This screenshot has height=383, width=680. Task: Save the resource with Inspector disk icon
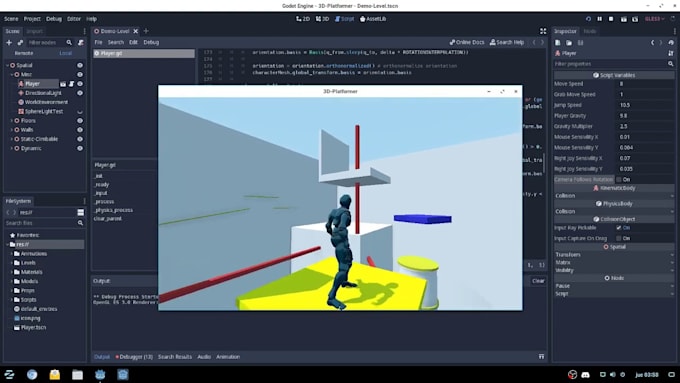[580, 43]
